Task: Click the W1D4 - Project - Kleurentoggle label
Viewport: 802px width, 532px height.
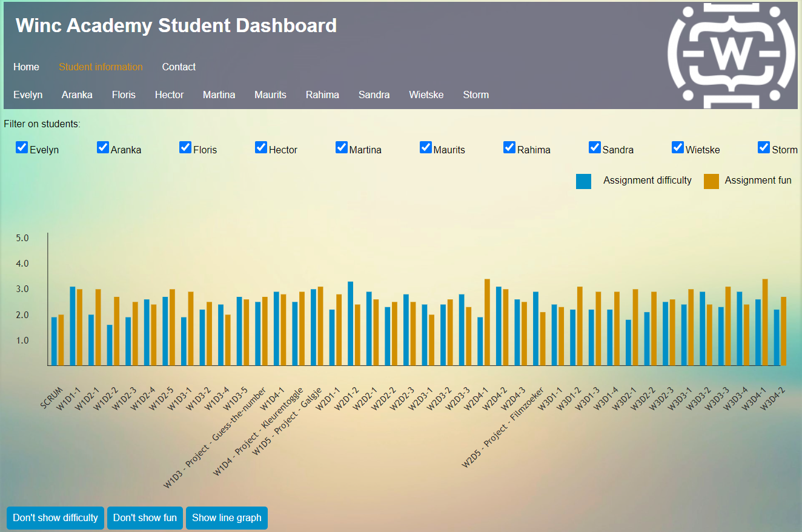Action: pos(259,431)
